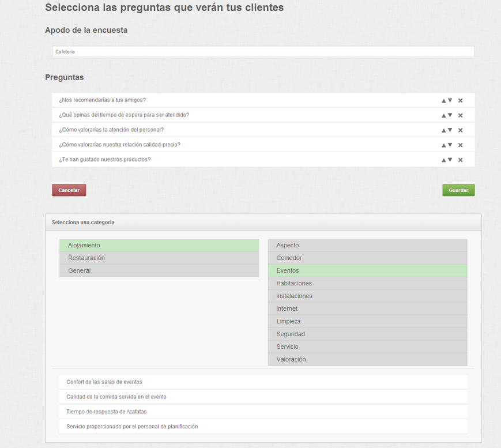Move "¿Qué opinas del tiempo de espera" down
501x448 pixels.
449,115
